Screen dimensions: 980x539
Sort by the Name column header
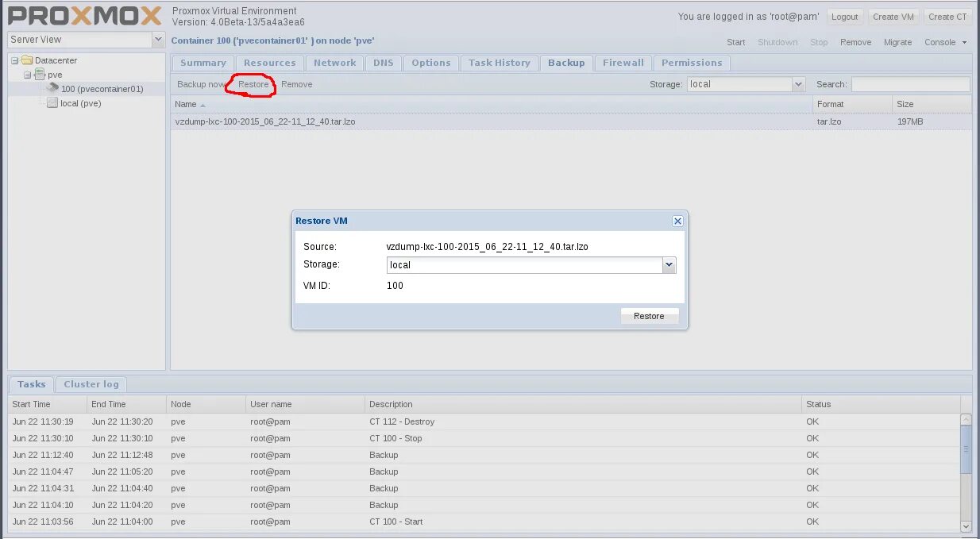(x=492, y=104)
